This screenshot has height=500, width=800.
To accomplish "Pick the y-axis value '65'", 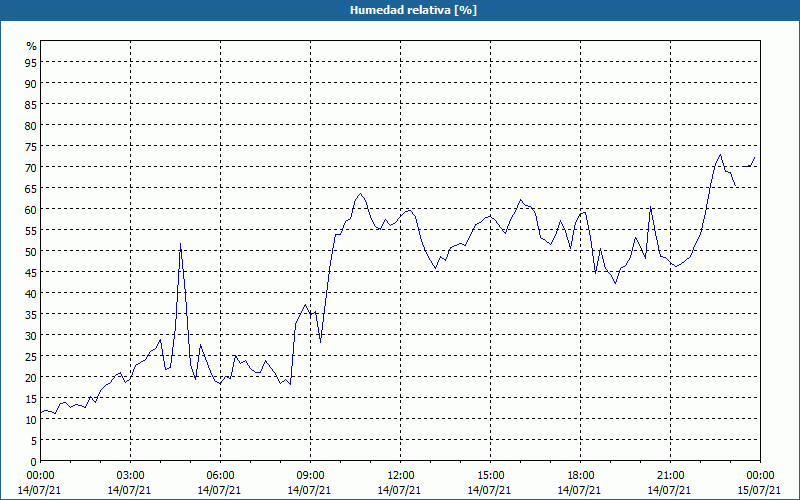I will tap(31, 188).
